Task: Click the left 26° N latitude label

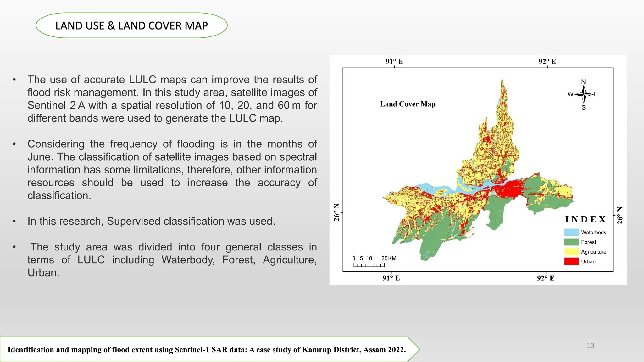Action: pos(336,212)
